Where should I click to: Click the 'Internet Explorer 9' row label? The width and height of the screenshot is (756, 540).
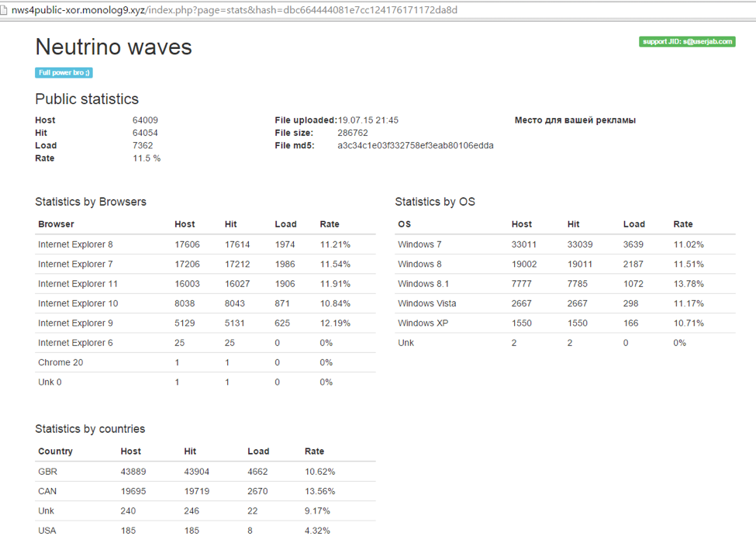[x=75, y=323]
